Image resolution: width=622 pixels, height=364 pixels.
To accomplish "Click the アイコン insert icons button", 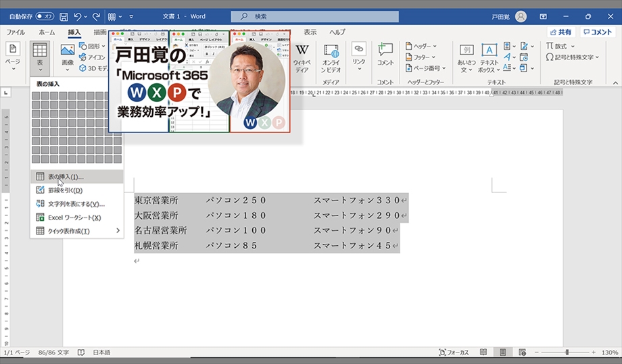I will pyautogui.click(x=92, y=57).
